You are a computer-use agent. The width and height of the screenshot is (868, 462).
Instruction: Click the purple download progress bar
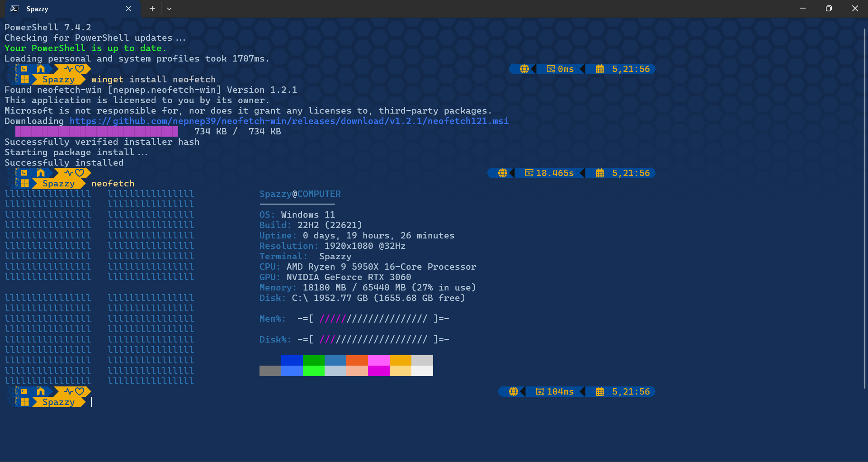(97, 131)
